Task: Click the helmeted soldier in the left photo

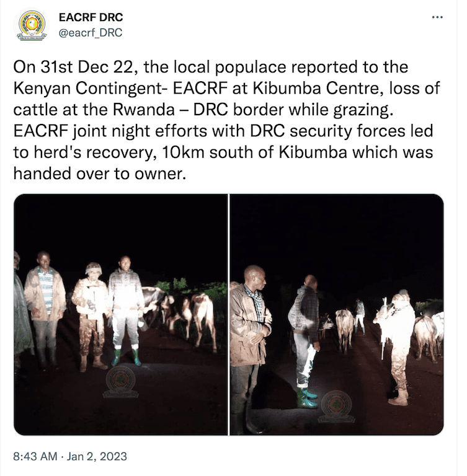Action: pos(91,317)
